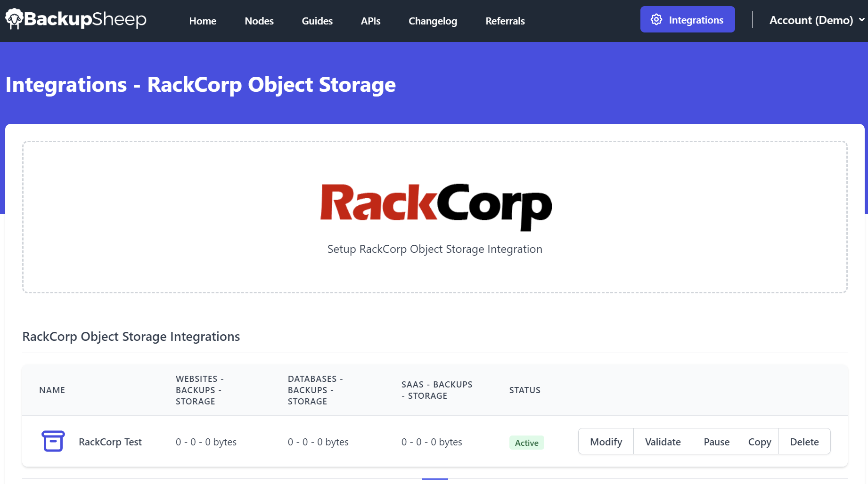Navigate to the APIs page
Screen dimensions: 868x484
[x=370, y=21]
